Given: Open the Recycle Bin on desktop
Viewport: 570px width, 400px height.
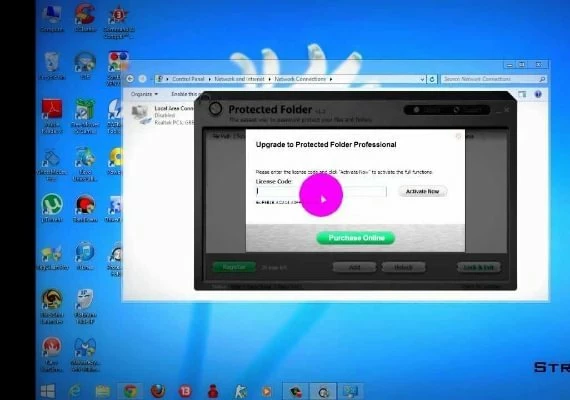Looking at the screenshot, I should 52,65.
